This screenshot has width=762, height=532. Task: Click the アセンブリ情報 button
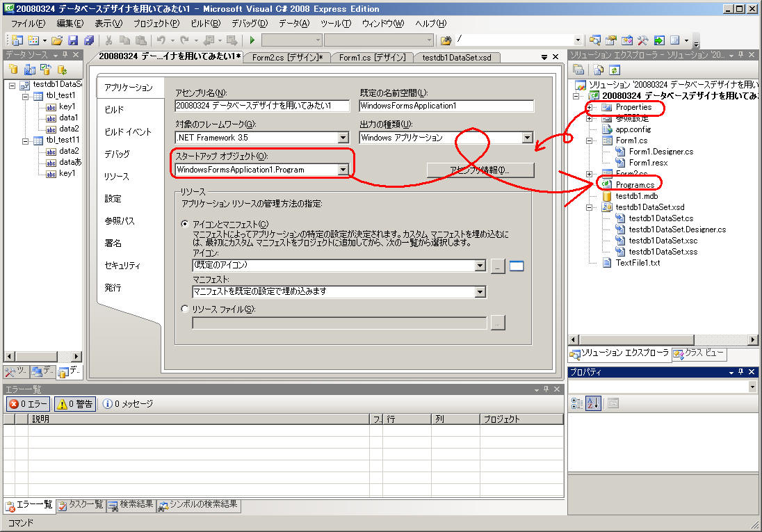(x=480, y=170)
